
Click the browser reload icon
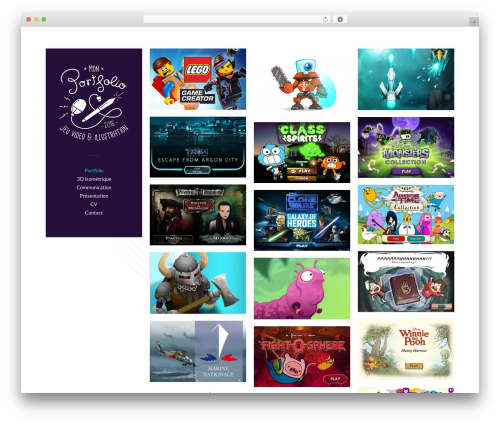click(325, 20)
